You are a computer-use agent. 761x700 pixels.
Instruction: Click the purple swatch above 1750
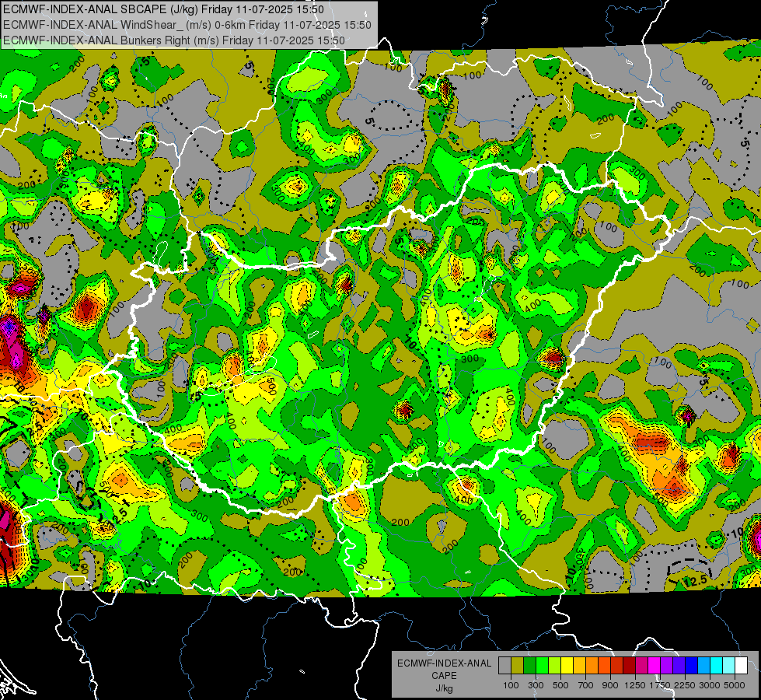tap(666, 665)
